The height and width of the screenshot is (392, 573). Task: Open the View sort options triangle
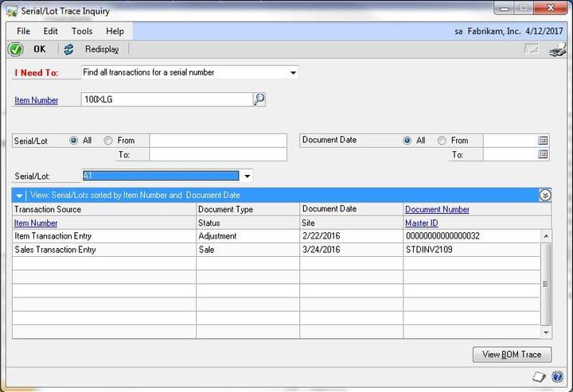click(x=19, y=196)
